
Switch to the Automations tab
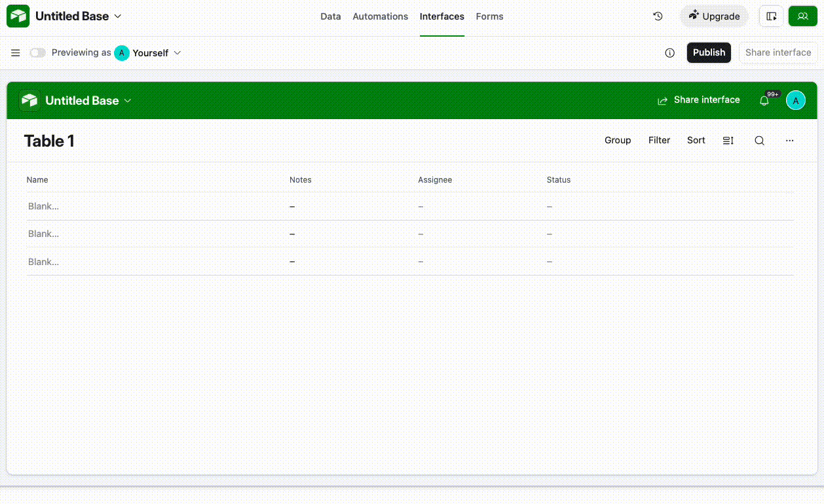coord(380,16)
